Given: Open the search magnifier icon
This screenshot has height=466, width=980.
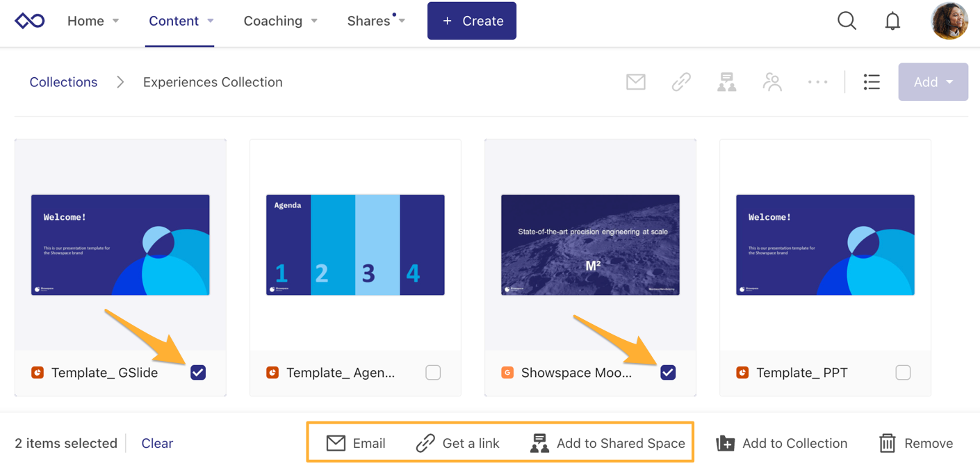Looking at the screenshot, I should click(x=847, y=21).
